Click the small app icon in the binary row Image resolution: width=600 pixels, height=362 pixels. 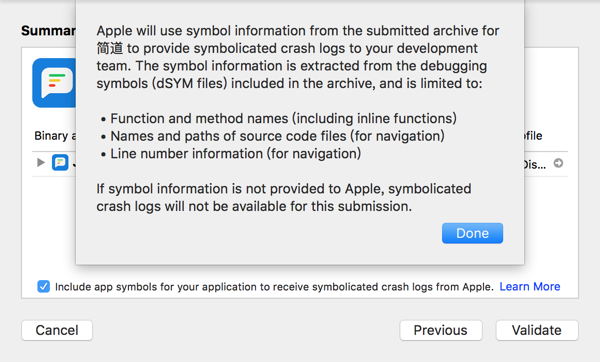[60, 163]
